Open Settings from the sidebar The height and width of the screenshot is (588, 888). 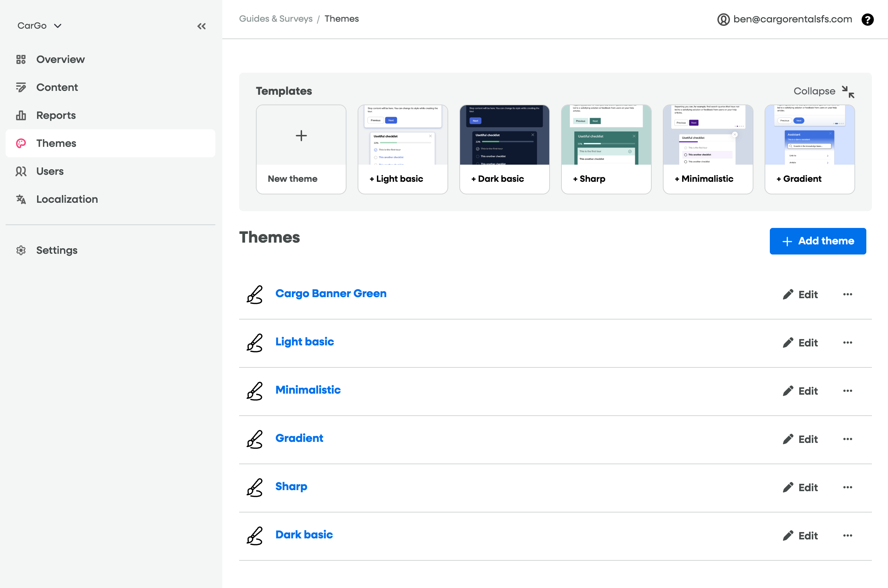pos(57,250)
